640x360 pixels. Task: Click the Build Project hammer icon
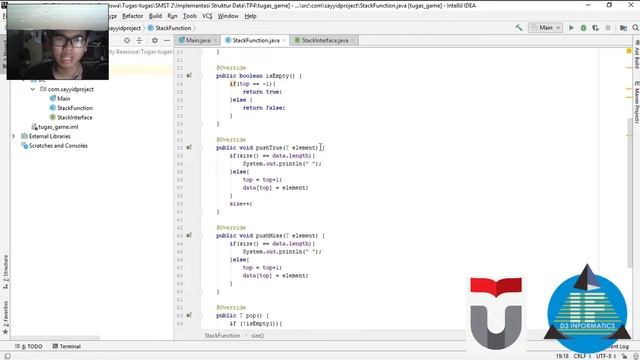(x=519, y=28)
